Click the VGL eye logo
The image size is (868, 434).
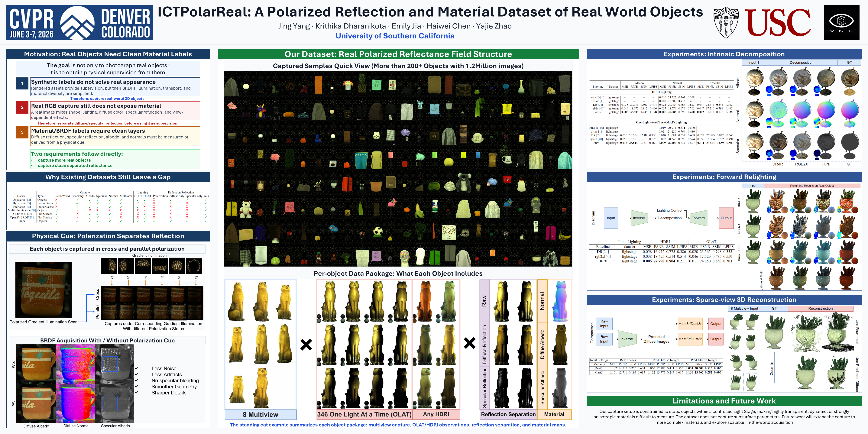[x=841, y=23]
